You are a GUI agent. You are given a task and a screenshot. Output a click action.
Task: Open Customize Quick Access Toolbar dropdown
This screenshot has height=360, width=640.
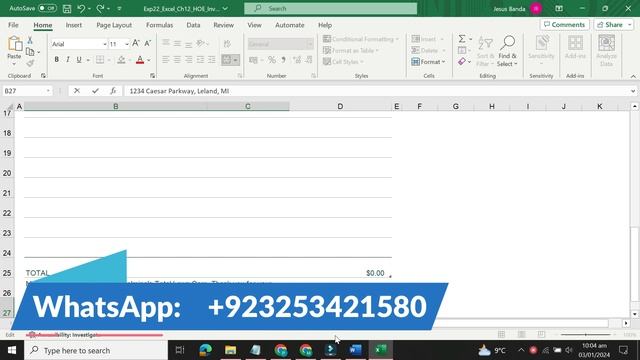coord(119,9)
